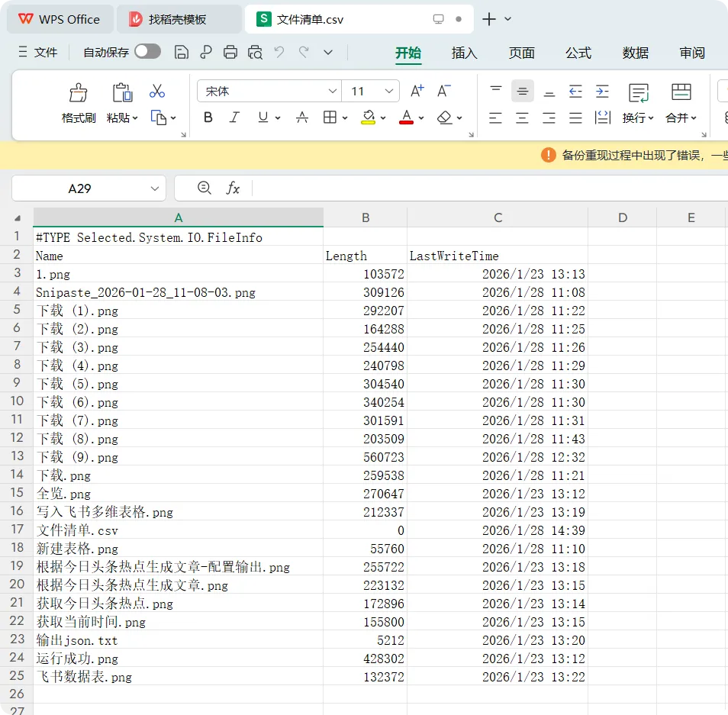The width and height of the screenshot is (728, 715).
Task: Click the formula bar input area
Action: [490, 188]
